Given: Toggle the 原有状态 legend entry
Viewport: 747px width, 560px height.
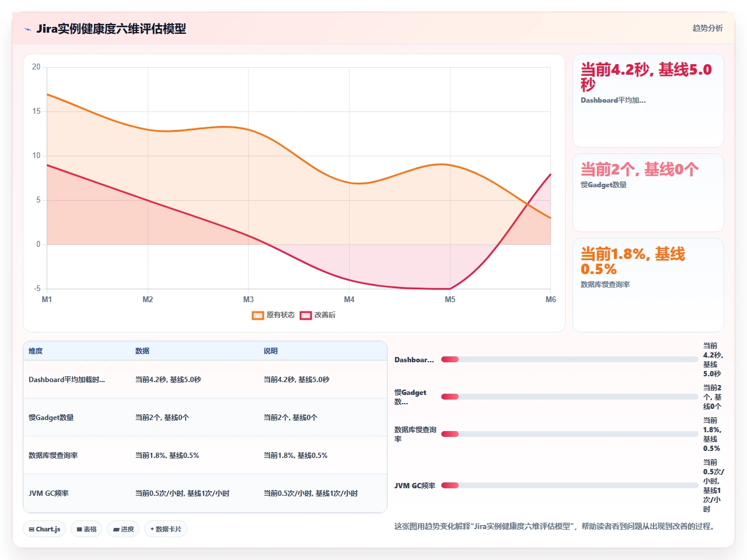Looking at the screenshot, I should coord(273,315).
